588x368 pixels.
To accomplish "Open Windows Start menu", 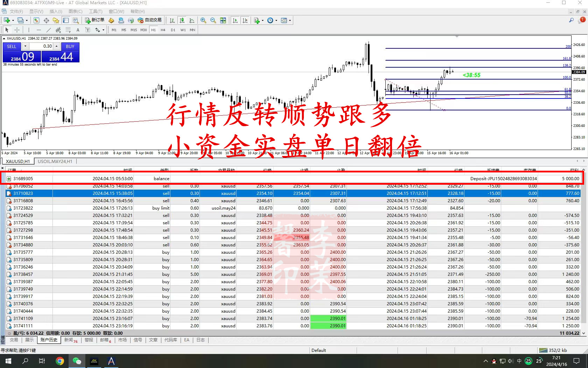I will click(x=8, y=361).
